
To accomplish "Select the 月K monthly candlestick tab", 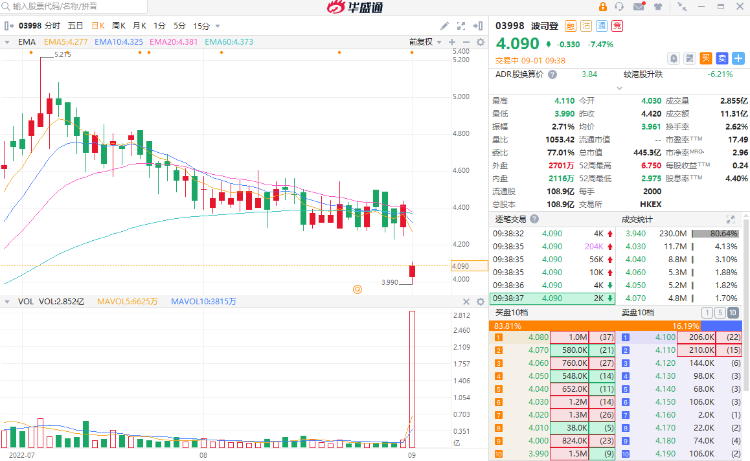I will [139, 26].
